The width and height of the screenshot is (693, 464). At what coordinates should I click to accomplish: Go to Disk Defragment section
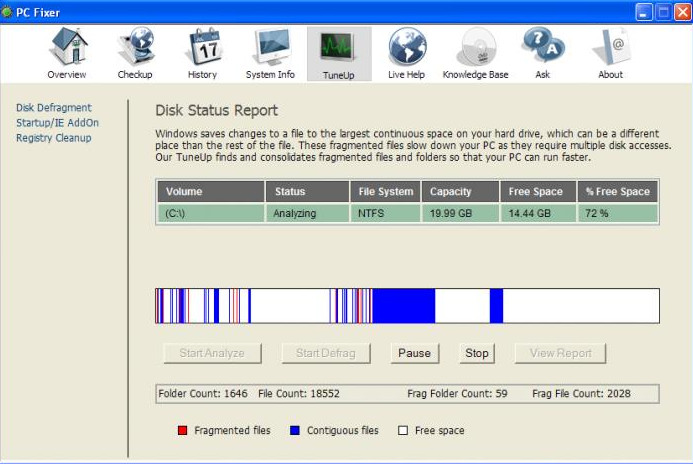(53, 108)
